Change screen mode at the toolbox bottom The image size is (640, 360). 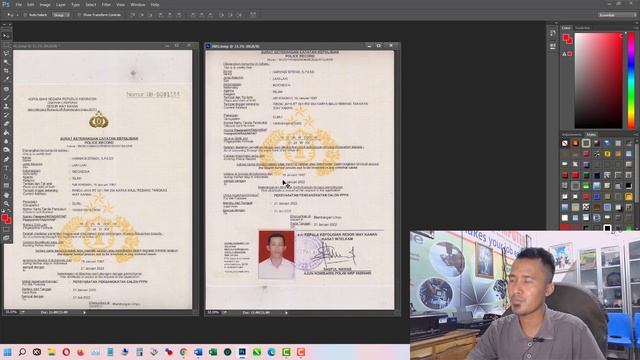pos(6,238)
